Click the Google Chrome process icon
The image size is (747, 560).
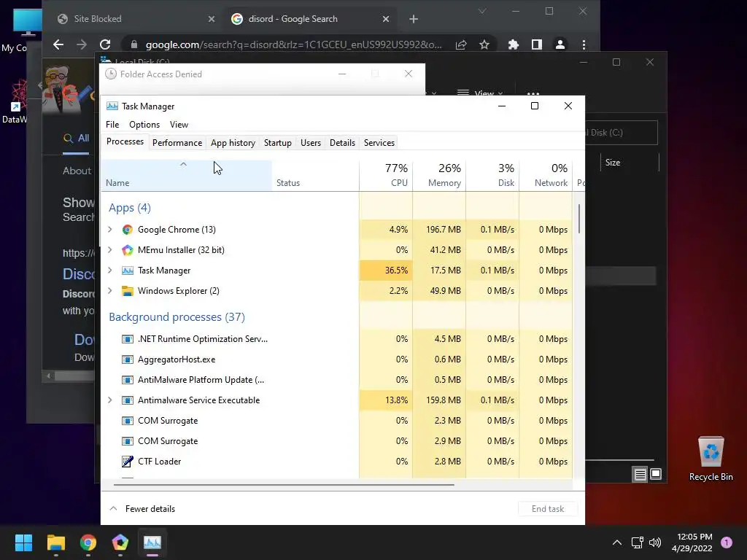click(x=127, y=230)
